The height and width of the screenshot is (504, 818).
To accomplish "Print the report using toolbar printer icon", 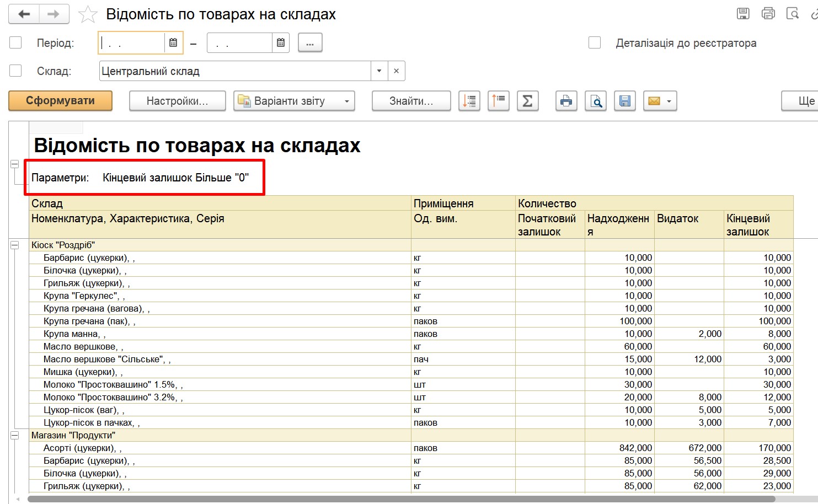I will (566, 101).
